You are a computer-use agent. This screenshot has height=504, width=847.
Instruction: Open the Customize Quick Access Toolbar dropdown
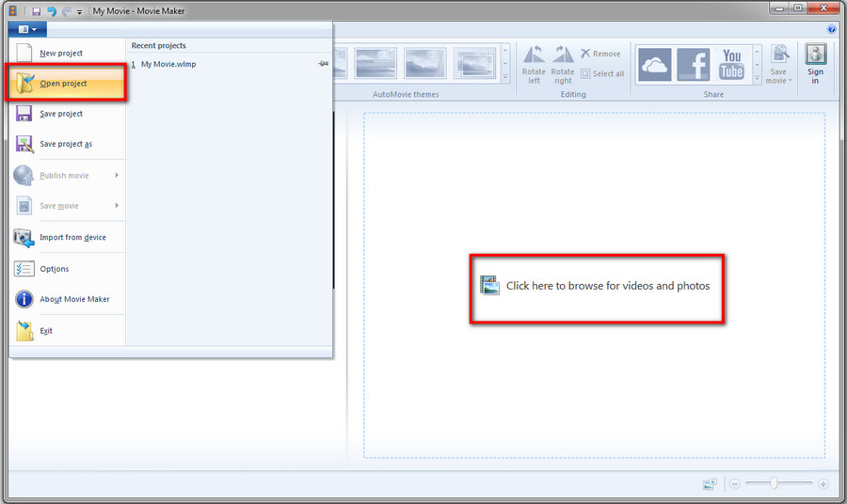click(79, 12)
